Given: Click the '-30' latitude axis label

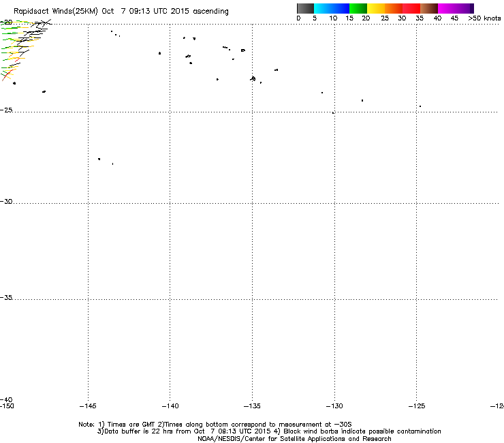Looking at the screenshot, I should pyautogui.click(x=7, y=201).
